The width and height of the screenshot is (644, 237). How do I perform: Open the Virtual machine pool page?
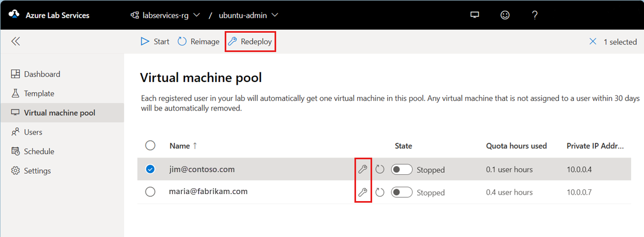pos(62,113)
